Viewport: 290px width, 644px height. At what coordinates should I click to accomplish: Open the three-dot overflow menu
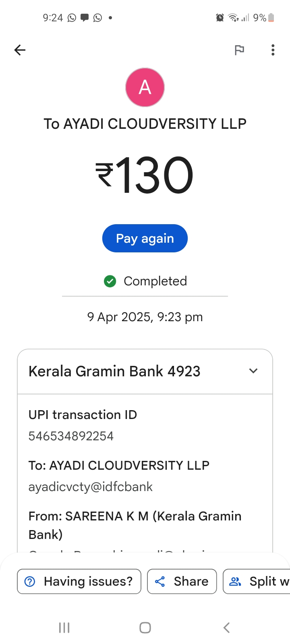(273, 50)
